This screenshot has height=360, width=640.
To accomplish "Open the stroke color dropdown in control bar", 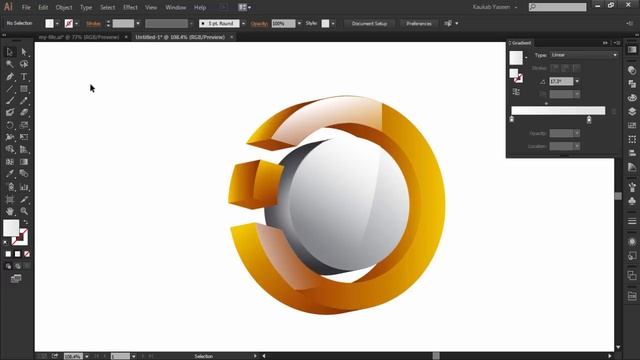I will (x=76, y=24).
